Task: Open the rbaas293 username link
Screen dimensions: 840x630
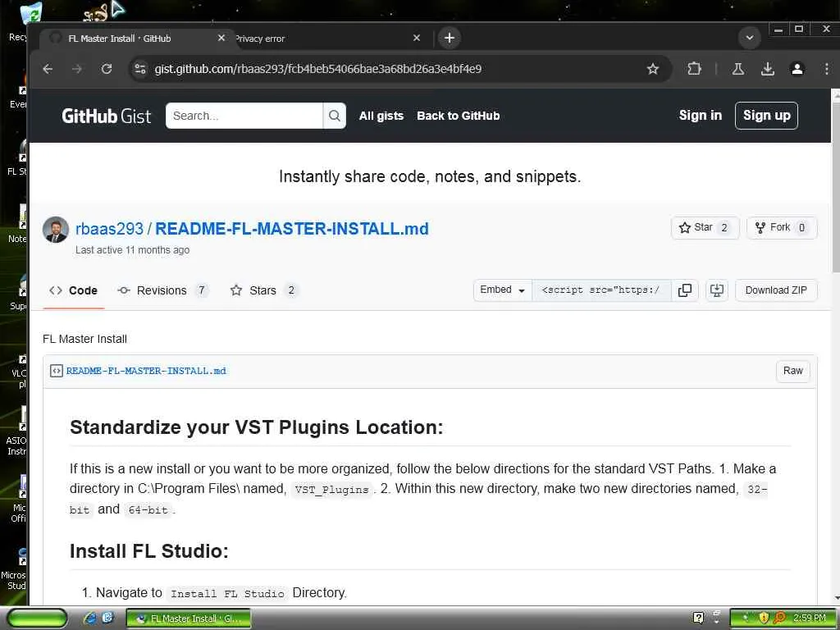Action: point(109,228)
